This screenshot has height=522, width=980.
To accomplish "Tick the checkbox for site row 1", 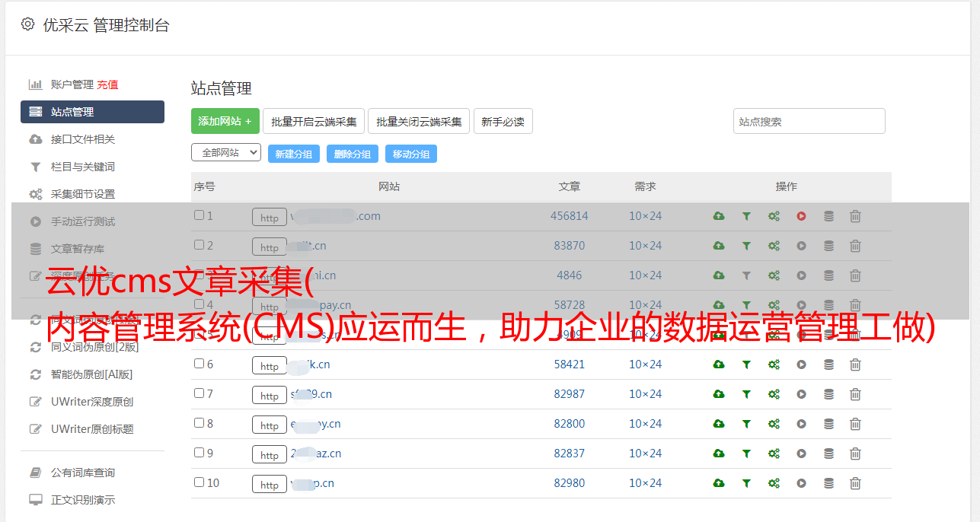I will pos(199,215).
